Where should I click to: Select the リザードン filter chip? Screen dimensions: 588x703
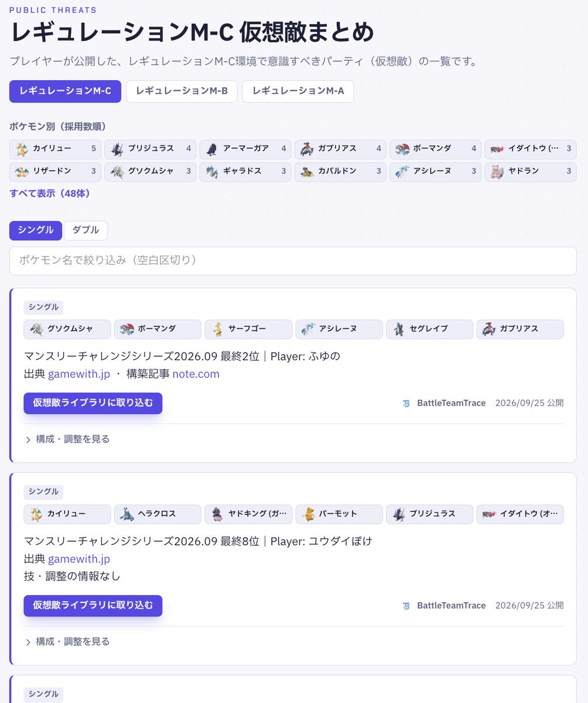(x=55, y=172)
